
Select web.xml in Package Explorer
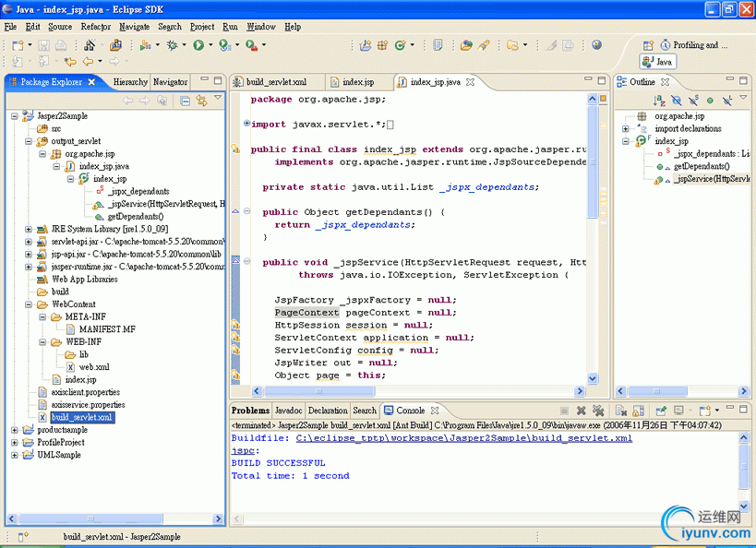click(x=94, y=367)
